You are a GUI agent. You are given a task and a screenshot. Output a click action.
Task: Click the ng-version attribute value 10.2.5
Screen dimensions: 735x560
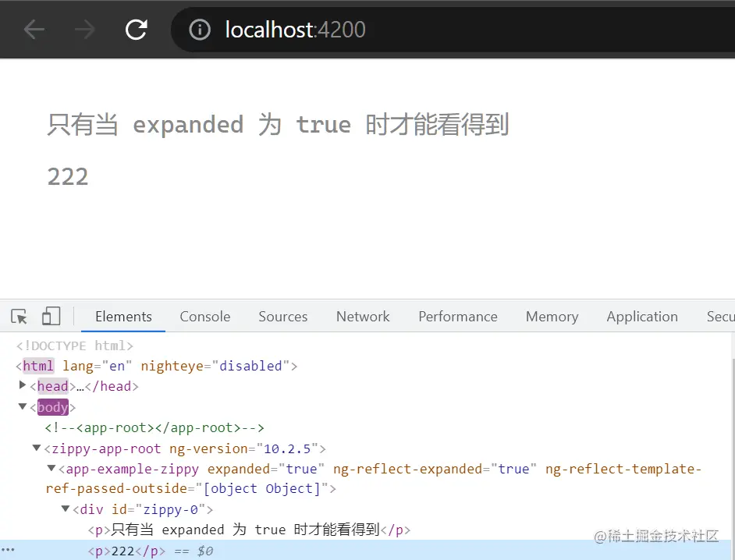point(287,449)
